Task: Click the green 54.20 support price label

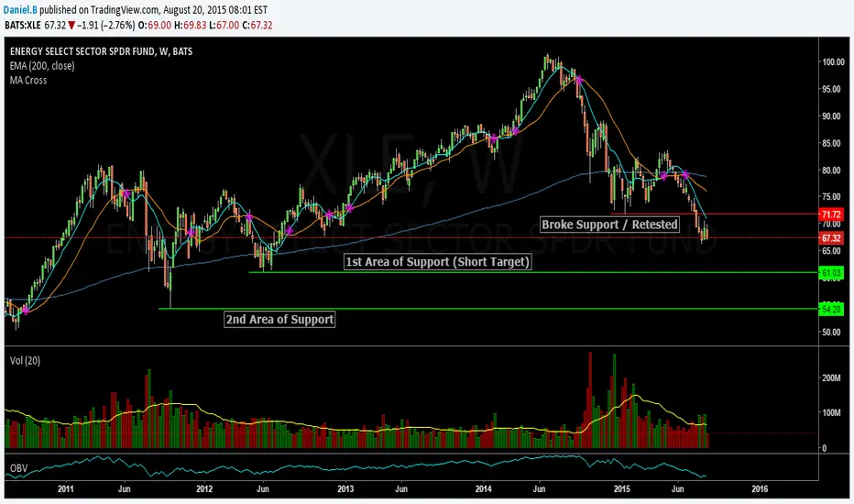Action: [x=831, y=309]
